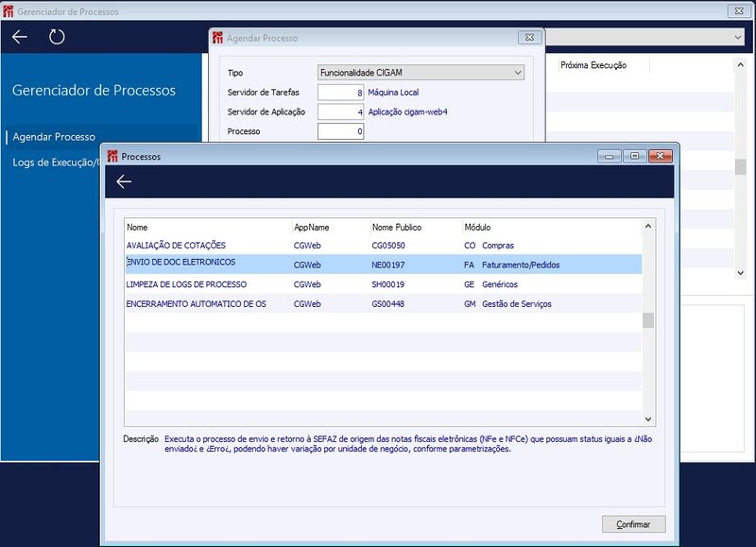
Task: Click the Servidor de Tarefas input field
Action: point(340,93)
